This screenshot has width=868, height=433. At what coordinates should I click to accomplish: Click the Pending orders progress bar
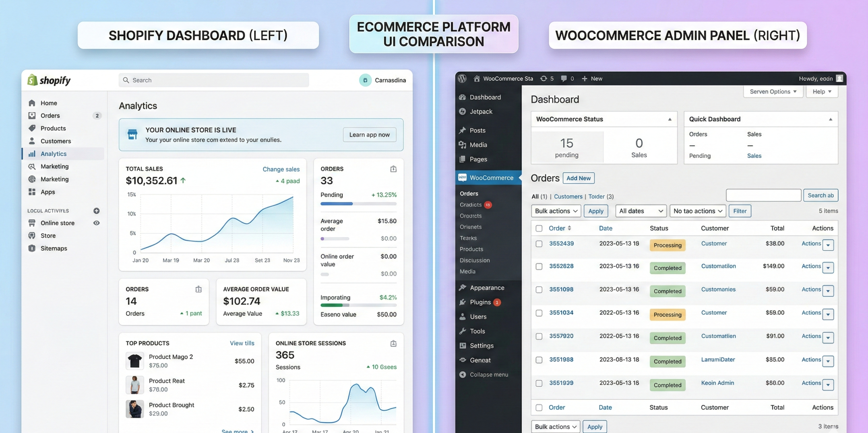click(358, 204)
